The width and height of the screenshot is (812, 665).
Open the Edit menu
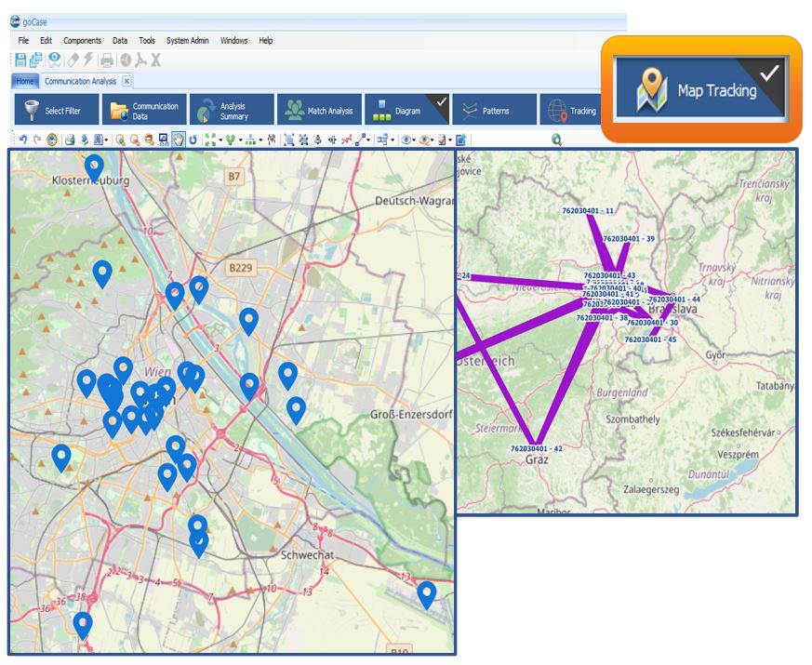tap(47, 40)
